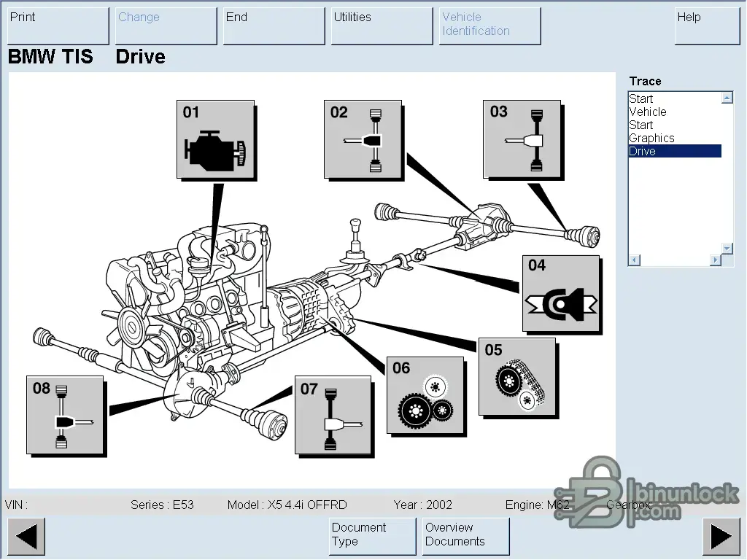
Task: Open the 01 engine group icon
Action: [216, 139]
